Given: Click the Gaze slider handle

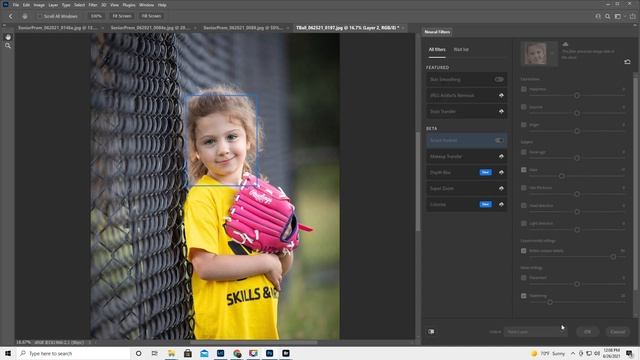Looking at the screenshot, I should pyautogui.click(x=562, y=176).
